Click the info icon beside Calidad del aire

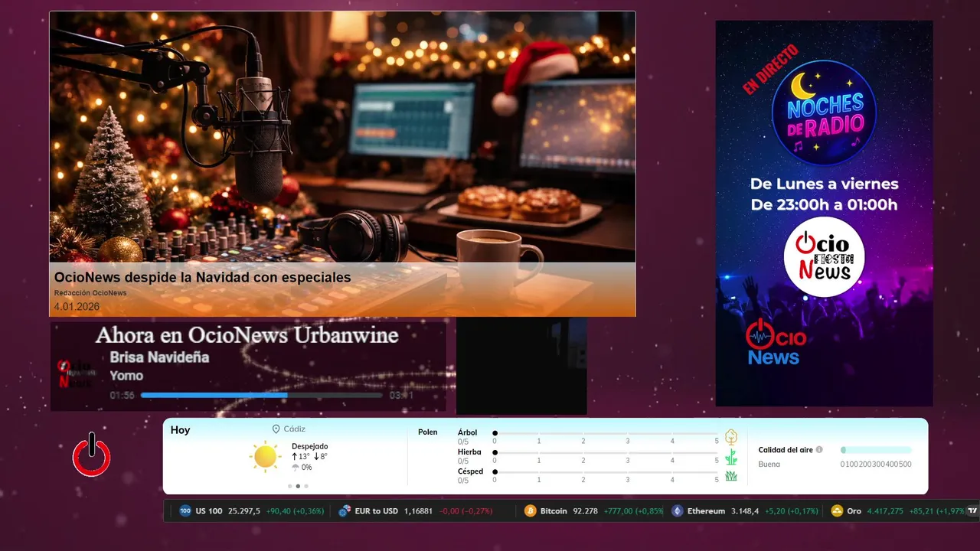click(819, 450)
